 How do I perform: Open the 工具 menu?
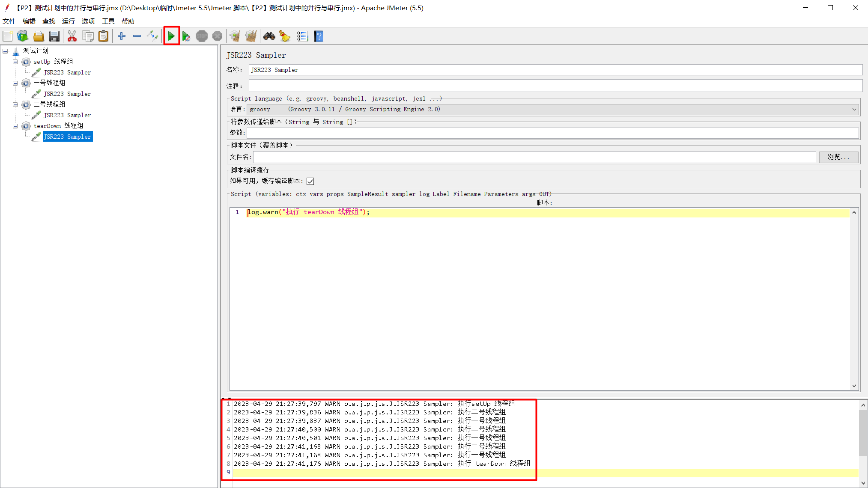(x=108, y=21)
